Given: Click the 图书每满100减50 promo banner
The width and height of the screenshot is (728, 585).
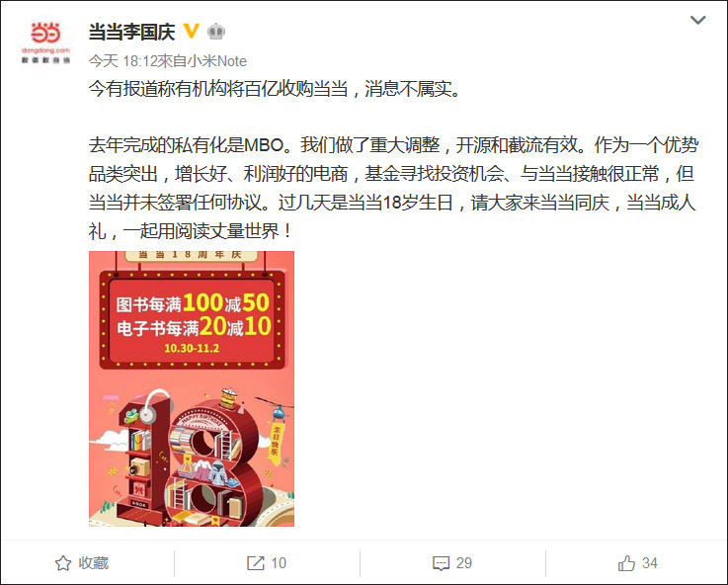Looking at the screenshot, I should [x=192, y=320].
